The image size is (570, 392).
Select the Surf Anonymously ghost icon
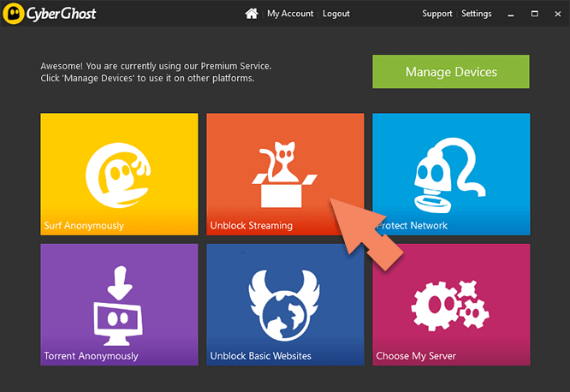click(118, 175)
